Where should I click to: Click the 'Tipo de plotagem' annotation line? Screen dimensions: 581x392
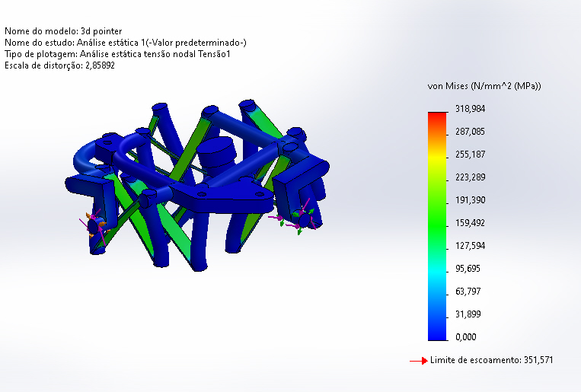coord(117,54)
